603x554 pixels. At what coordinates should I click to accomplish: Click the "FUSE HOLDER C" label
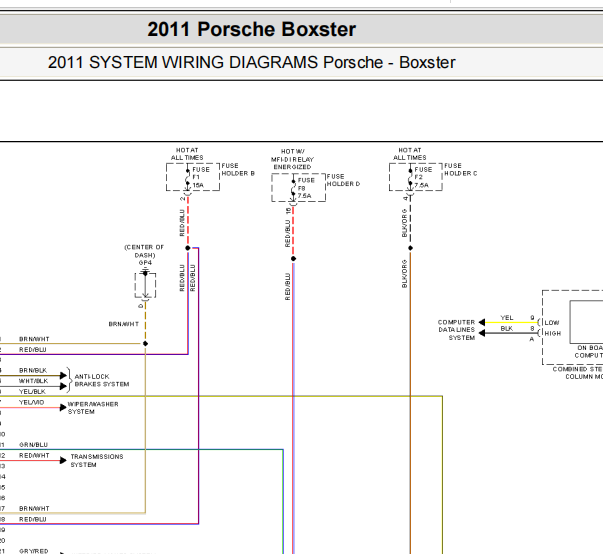point(460,170)
